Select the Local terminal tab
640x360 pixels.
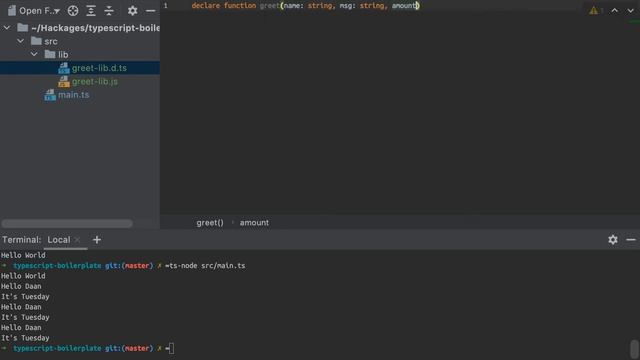point(59,240)
